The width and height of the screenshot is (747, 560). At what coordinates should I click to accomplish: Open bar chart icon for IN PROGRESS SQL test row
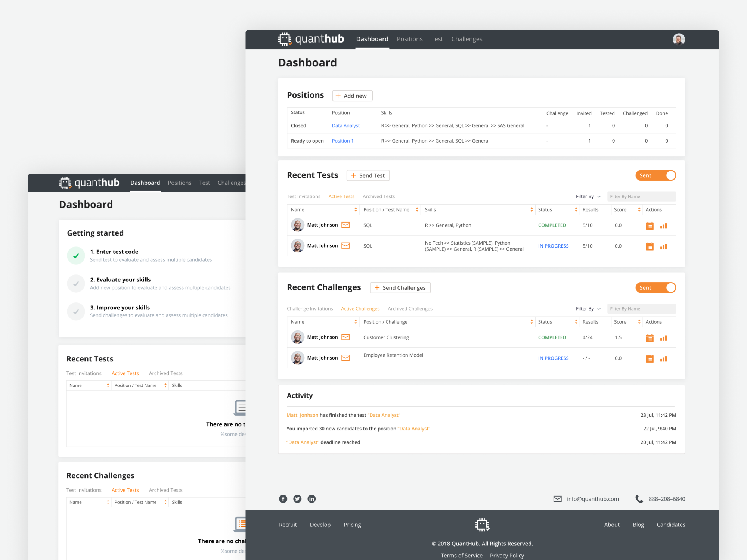pos(663,247)
